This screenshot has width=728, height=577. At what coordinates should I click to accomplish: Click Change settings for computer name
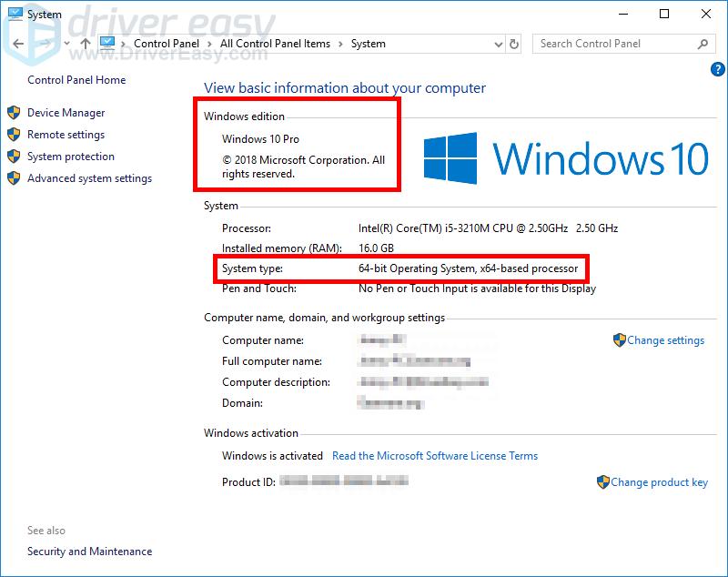[665, 340]
